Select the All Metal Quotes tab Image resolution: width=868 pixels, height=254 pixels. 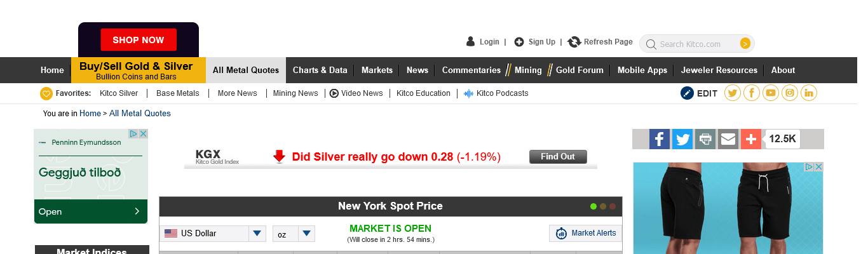[246, 70]
